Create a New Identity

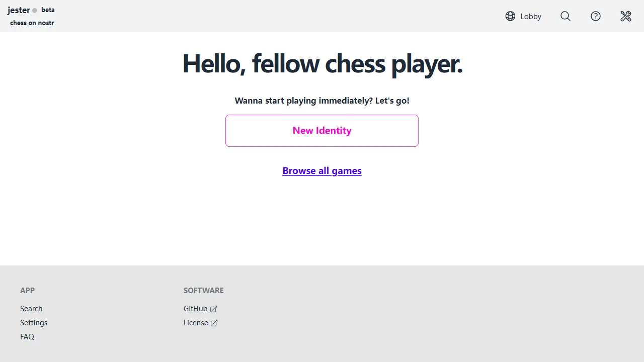point(322,131)
